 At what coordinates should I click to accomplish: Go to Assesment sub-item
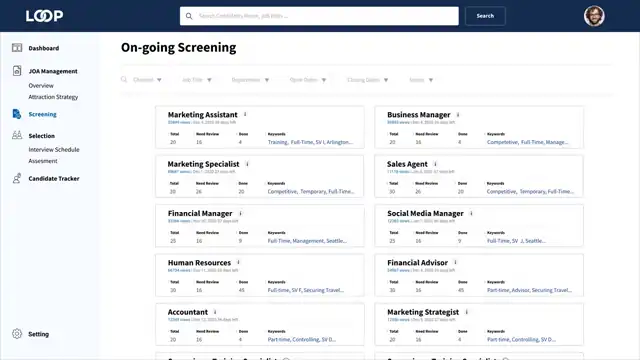pyautogui.click(x=43, y=161)
